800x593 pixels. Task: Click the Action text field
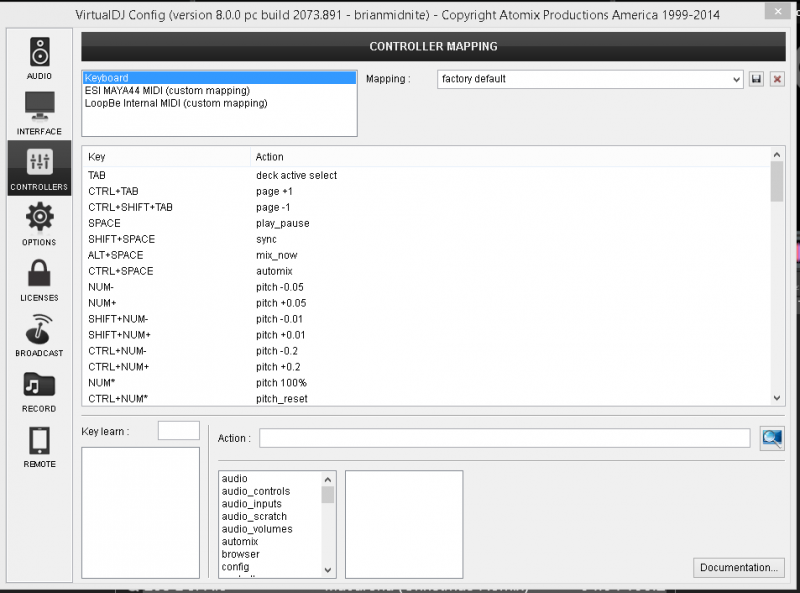(505, 438)
